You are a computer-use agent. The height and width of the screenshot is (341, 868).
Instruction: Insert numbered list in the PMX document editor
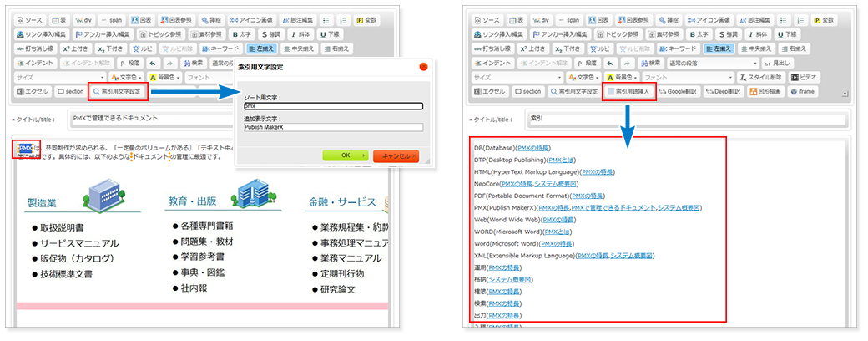pyautogui.click(x=343, y=20)
